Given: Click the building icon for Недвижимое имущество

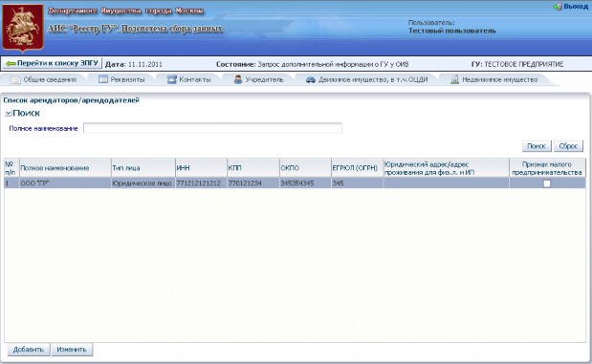Looking at the screenshot, I should point(454,79).
